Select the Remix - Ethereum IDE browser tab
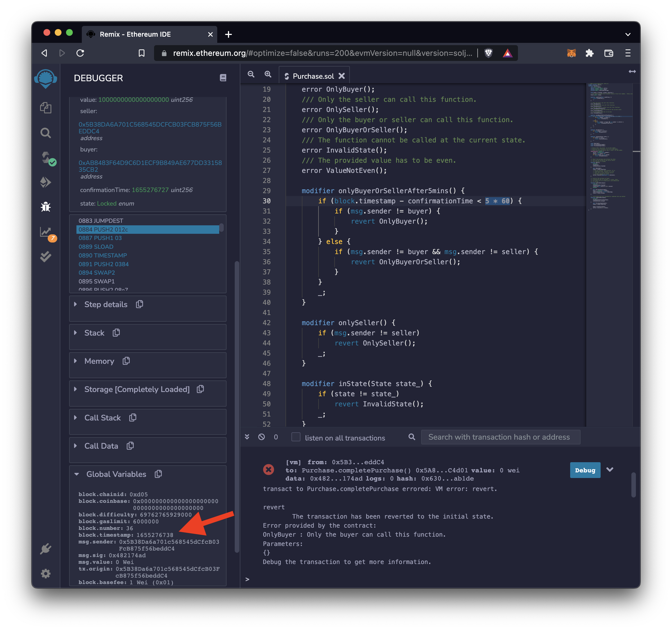Image resolution: width=672 pixels, height=630 pixels. click(135, 34)
